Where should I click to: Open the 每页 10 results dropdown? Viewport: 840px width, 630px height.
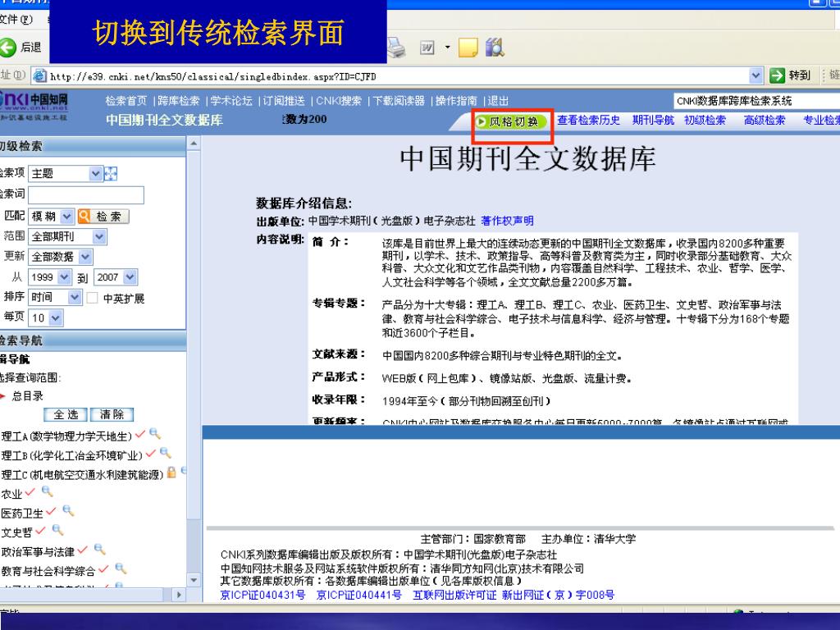[x=57, y=317]
